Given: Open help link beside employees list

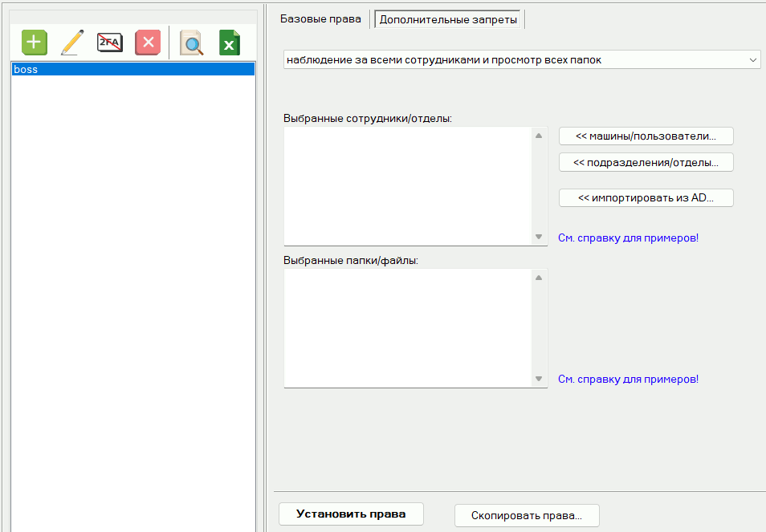Looking at the screenshot, I should pos(628,238).
